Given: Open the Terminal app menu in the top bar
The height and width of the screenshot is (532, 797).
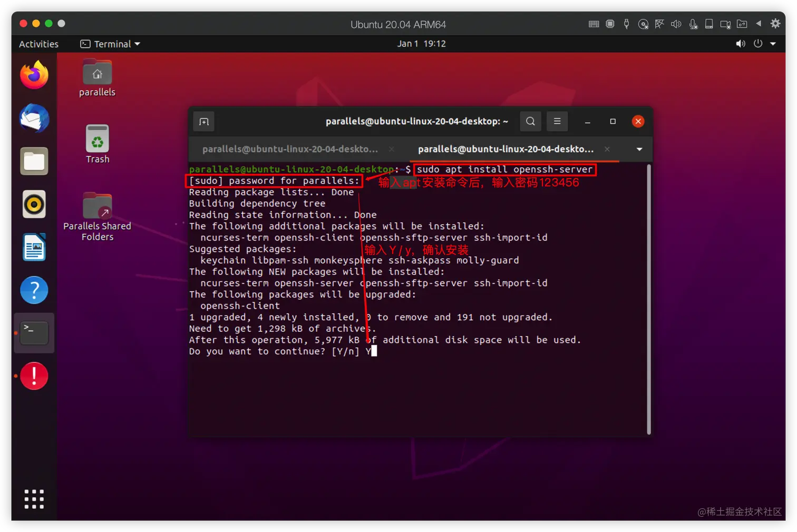Looking at the screenshot, I should [110, 44].
